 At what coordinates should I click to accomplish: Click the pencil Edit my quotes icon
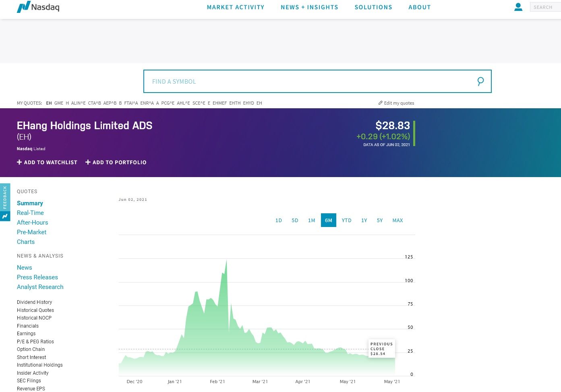[381, 103]
